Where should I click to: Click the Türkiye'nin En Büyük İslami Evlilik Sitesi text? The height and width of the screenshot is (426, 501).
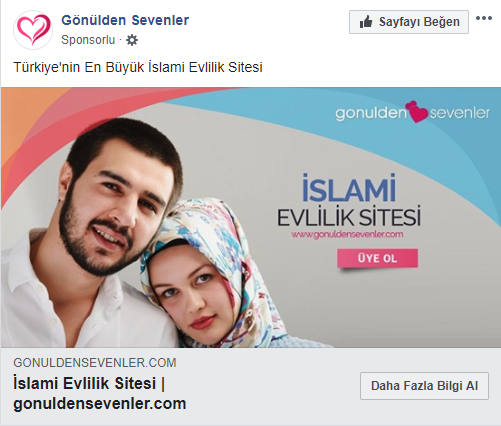pos(138,67)
